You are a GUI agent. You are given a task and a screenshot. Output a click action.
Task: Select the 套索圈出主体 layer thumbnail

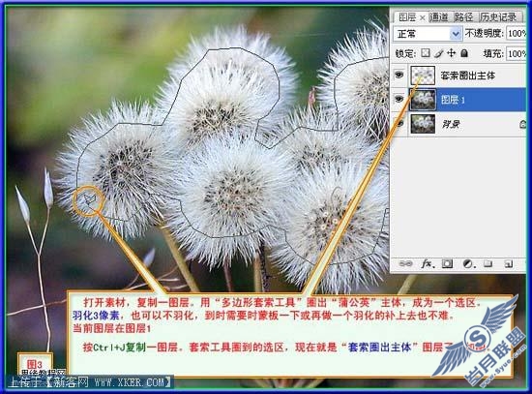point(423,76)
